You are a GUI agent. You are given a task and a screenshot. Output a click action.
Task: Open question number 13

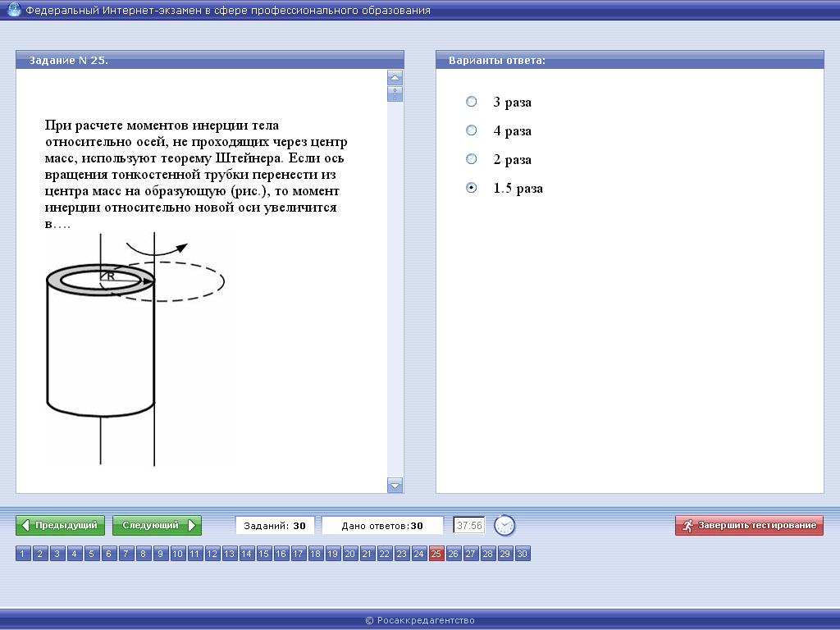pyautogui.click(x=230, y=554)
